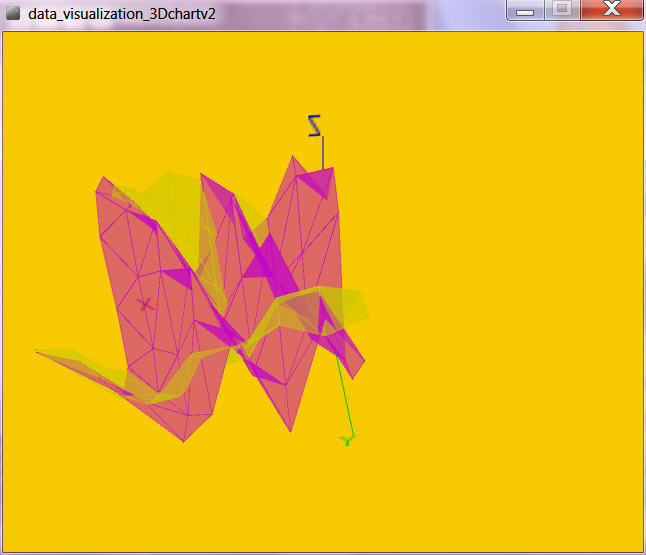Click the empty yellow background at right
The width and height of the screenshot is (646, 555).
click(x=520, y=300)
